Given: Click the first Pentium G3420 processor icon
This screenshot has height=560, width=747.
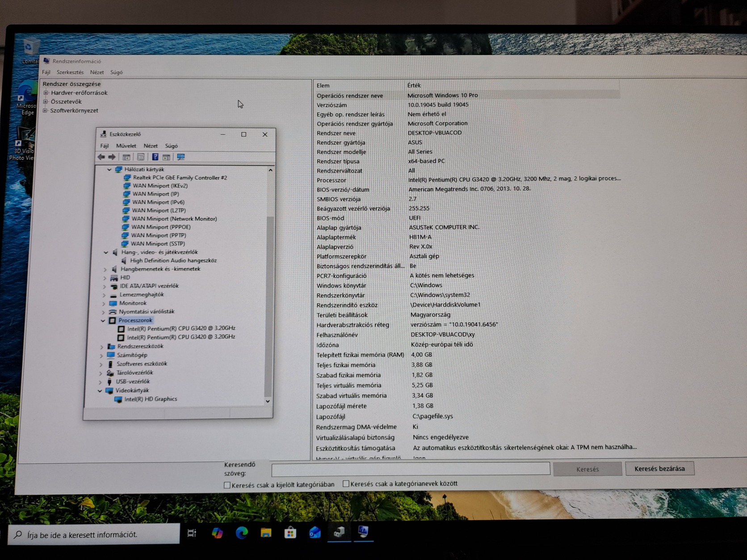Looking at the screenshot, I should [x=121, y=329].
